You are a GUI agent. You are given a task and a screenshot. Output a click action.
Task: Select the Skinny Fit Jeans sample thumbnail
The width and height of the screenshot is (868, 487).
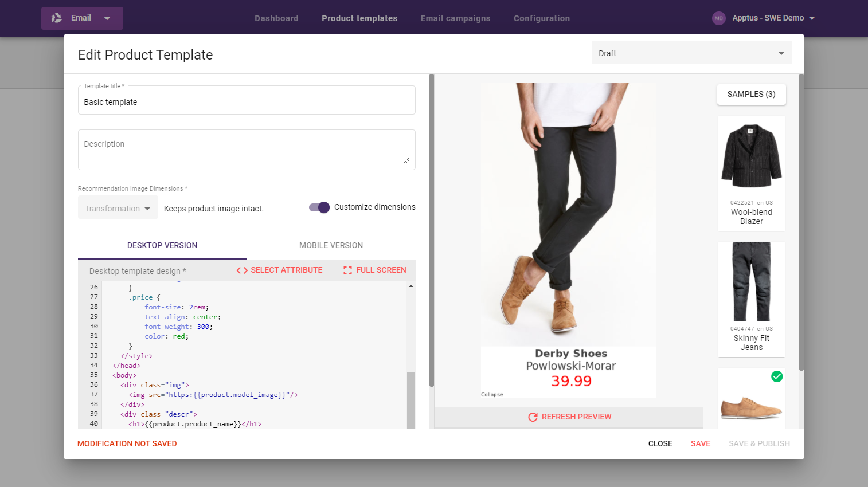pos(752,300)
